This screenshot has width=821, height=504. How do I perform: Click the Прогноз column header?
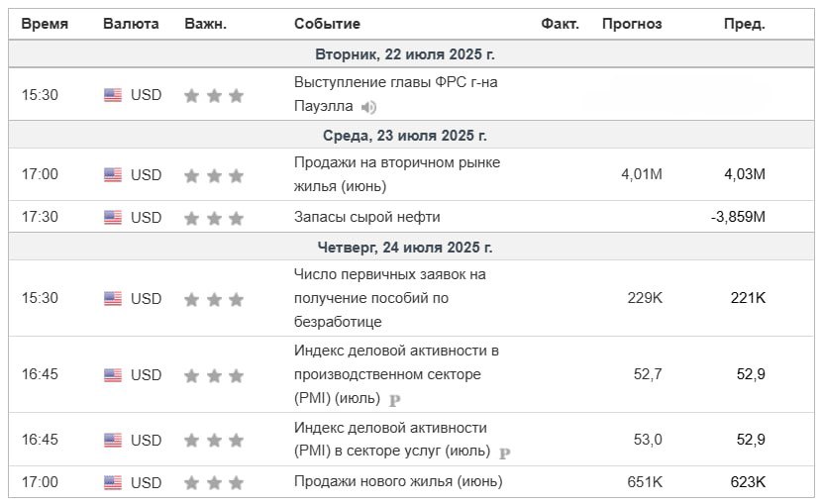[x=632, y=24]
